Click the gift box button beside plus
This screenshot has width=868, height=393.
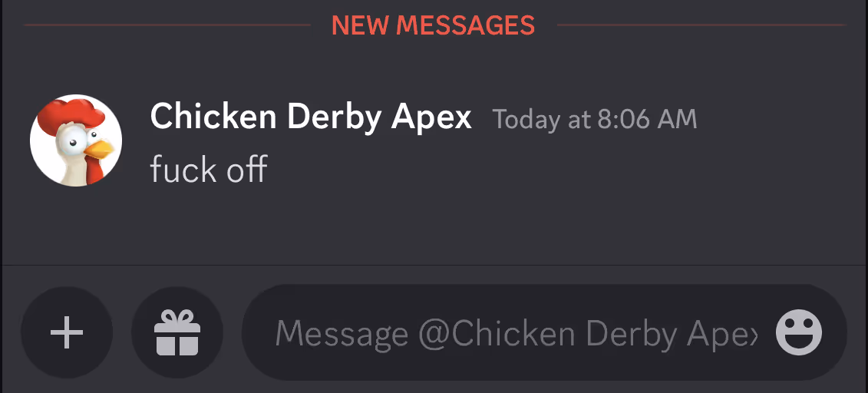point(177,332)
